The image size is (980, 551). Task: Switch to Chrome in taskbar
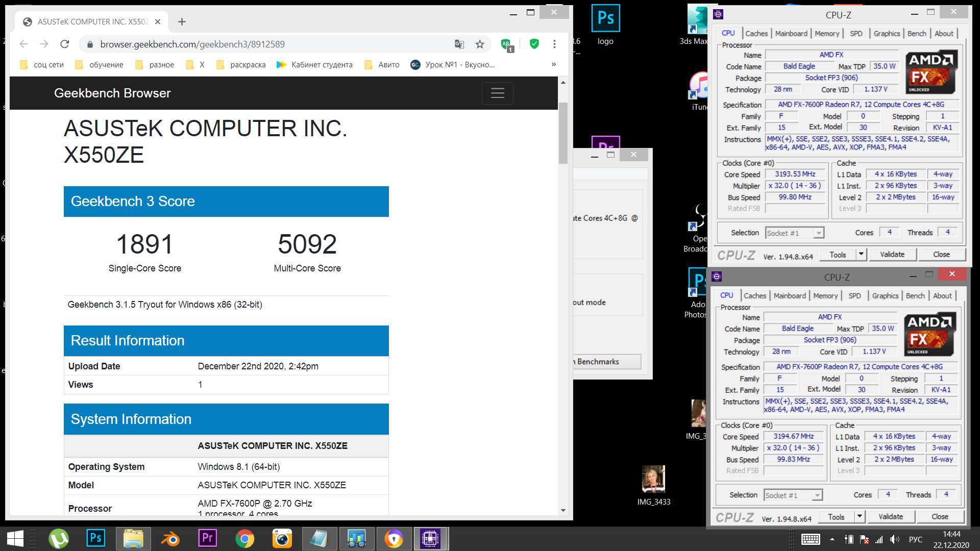tap(245, 539)
